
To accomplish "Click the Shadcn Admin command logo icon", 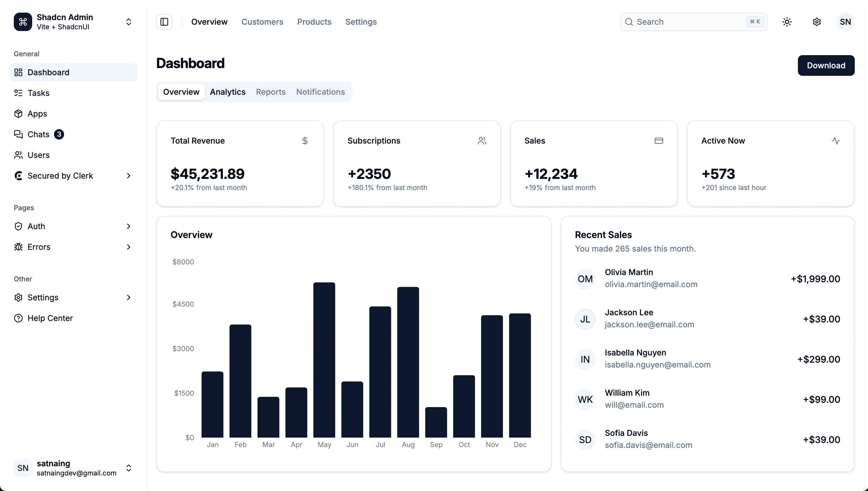I will click(23, 22).
